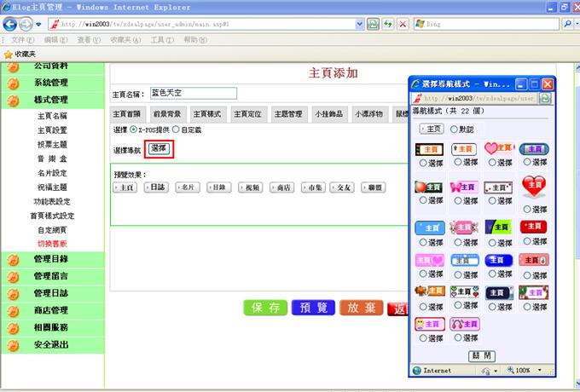Click the pink heart 主頁 style thumbnail
Viewport: 580px width, 392px height.
pyautogui.click(x=499, y=148)
